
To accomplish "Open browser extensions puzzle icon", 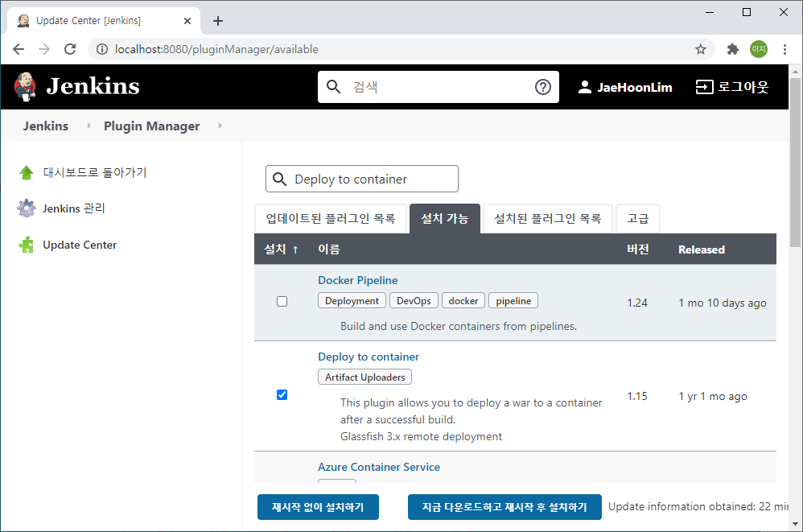I will (x=733, y=49).
